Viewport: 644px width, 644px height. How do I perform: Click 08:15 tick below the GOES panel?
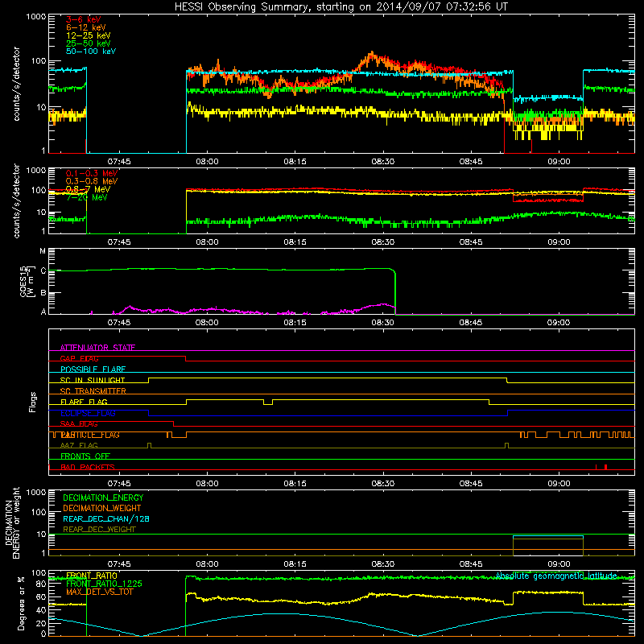[x=295, y=323]
